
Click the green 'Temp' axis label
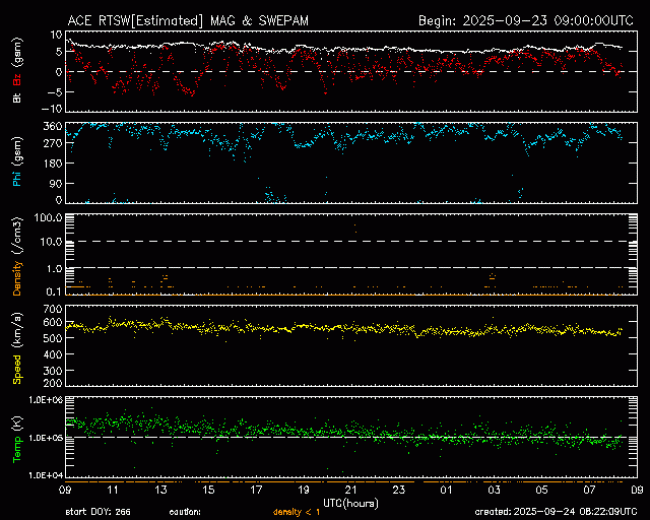point(17,449)
